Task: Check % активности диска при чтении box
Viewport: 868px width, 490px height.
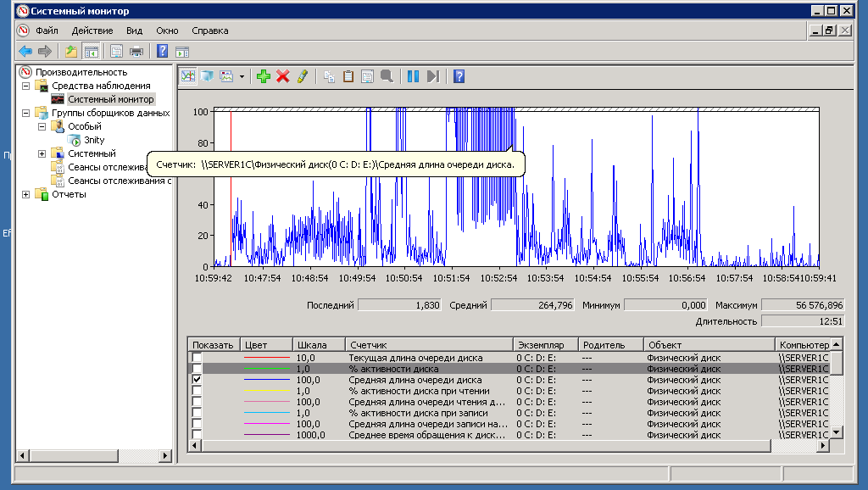Action: tap(198, 392)
